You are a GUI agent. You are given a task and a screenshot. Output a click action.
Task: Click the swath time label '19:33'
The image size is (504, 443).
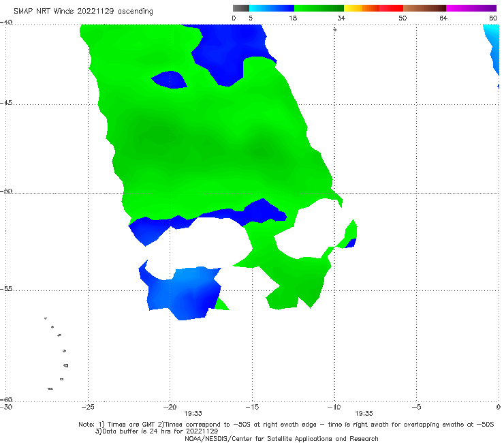point(193,414)
